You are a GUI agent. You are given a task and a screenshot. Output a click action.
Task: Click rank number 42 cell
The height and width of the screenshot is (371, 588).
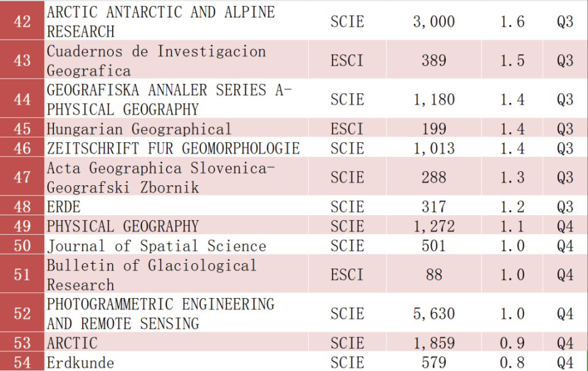click(x=22, y=21)
